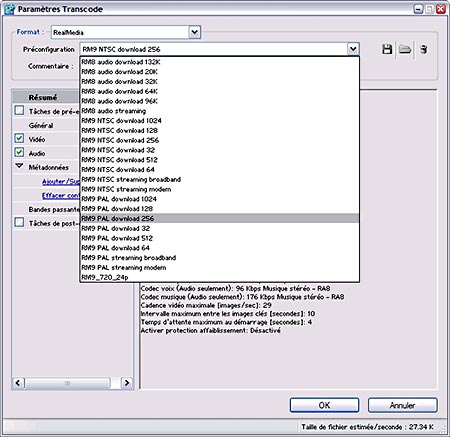Select Bandes passantes item in sidebar

pyautogui.click(x=54, y=210)
